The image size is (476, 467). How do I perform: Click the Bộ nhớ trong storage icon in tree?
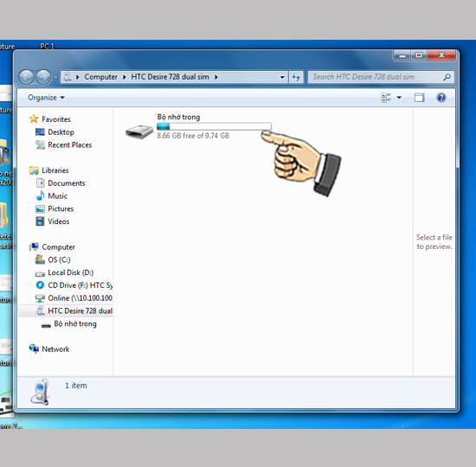tap(46, 325)
